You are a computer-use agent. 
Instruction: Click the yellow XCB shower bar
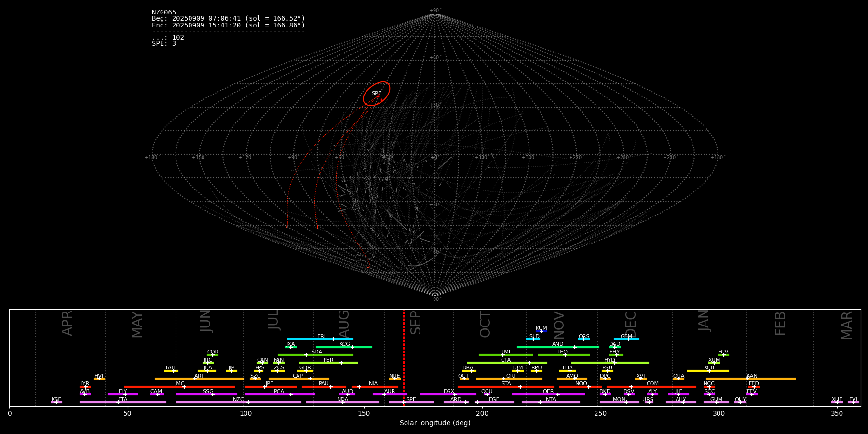click(x=708, y=371)
